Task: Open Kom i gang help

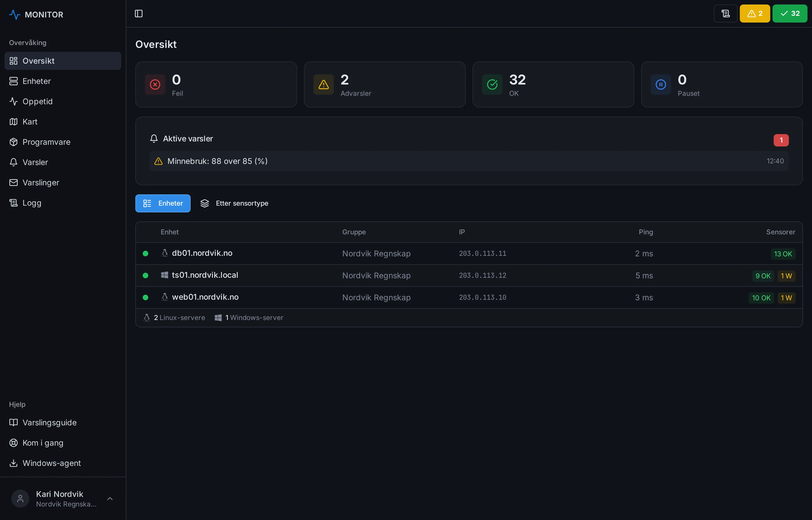Action: (x=63, y=443)
